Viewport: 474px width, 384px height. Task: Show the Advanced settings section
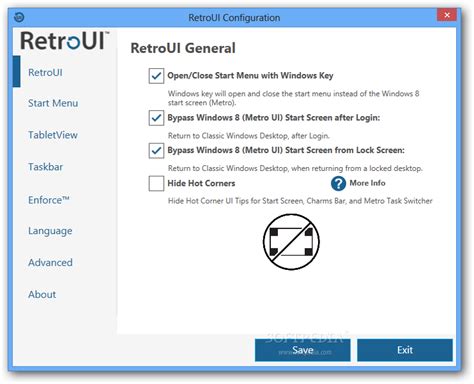pos(50,263)
